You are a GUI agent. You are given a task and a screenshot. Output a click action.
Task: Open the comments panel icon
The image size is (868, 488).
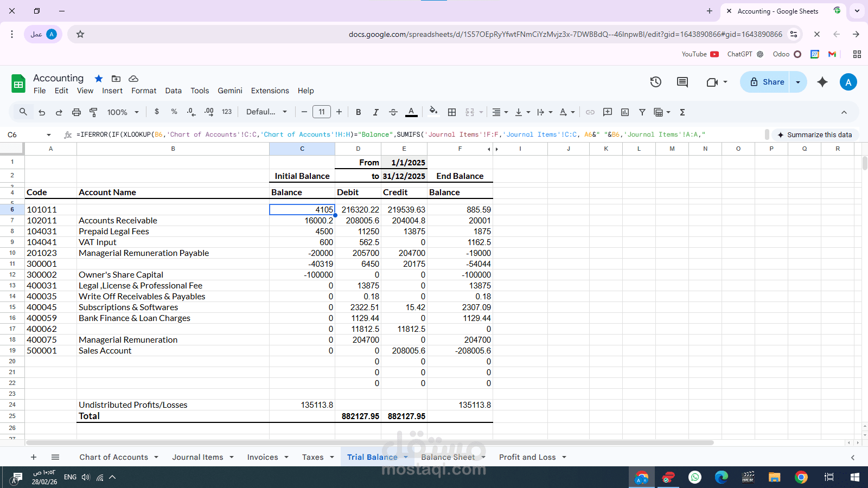(682, 82)
